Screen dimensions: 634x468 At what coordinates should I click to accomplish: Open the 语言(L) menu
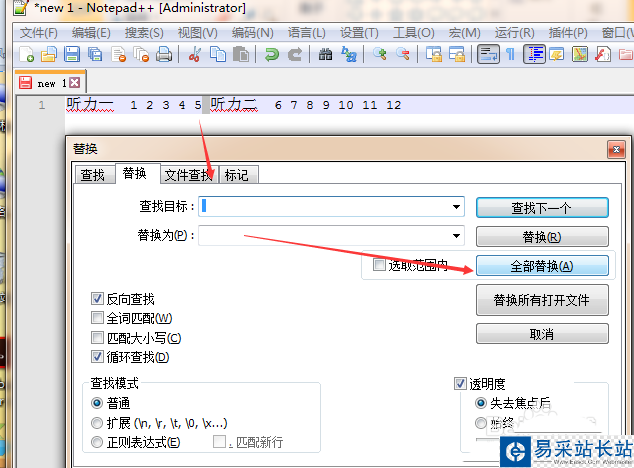[x=306, y=33]
